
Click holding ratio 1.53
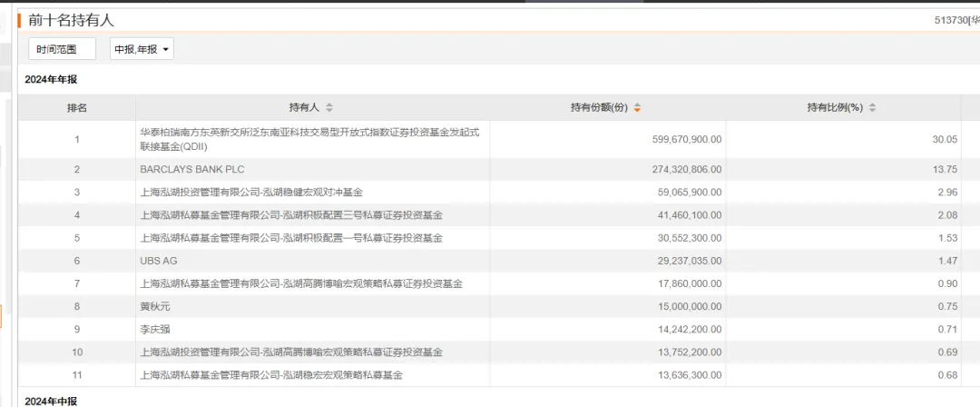coord(947,238)
